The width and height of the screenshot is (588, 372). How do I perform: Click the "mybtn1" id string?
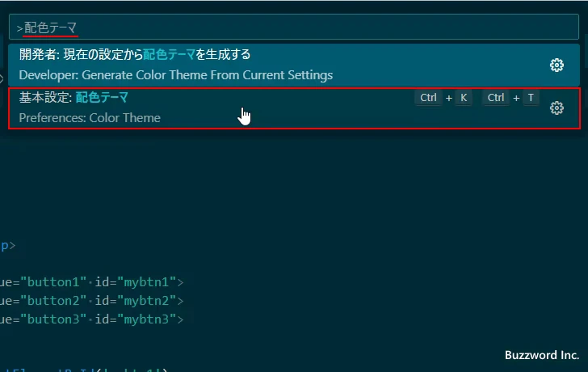pyautogui.click(x=147, y=282)
